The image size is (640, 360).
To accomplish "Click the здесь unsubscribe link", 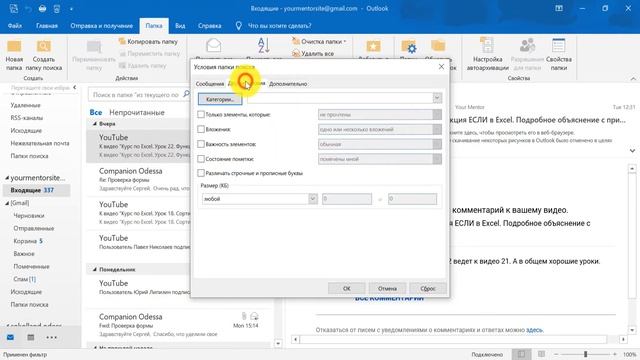I will click(x=534, y=329).
